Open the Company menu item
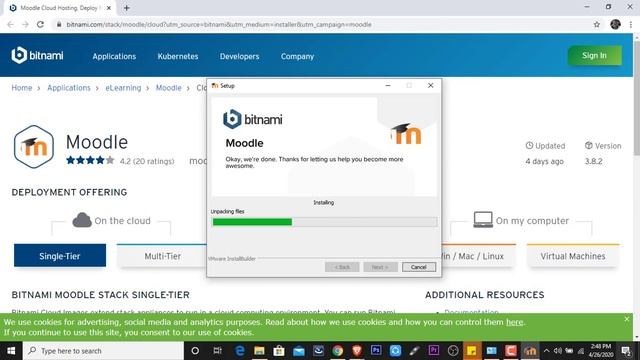 point(297,56)
